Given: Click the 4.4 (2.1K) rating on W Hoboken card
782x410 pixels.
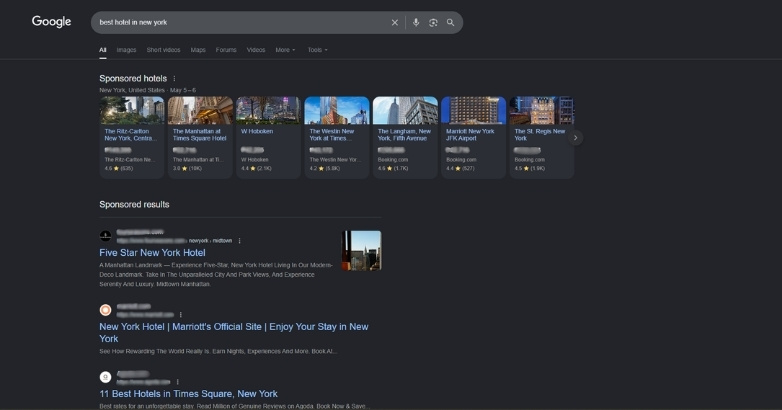Looking at the screenshot, I should 256,169.
